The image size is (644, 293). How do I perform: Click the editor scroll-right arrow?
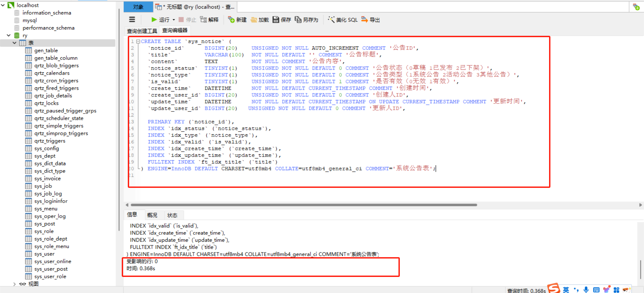(641, 205)
